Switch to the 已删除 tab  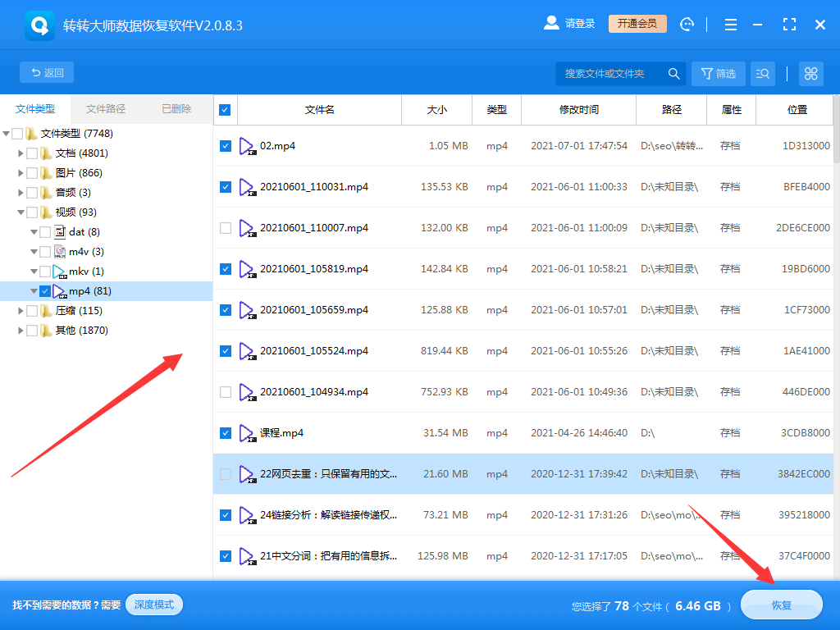pyautogui.click(x=177, y=109)
